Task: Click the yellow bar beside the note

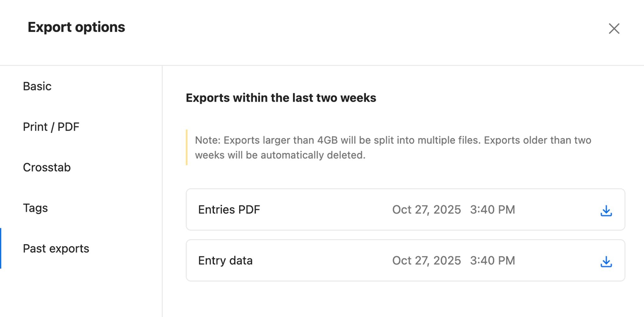Action: [x=187, y=147]
